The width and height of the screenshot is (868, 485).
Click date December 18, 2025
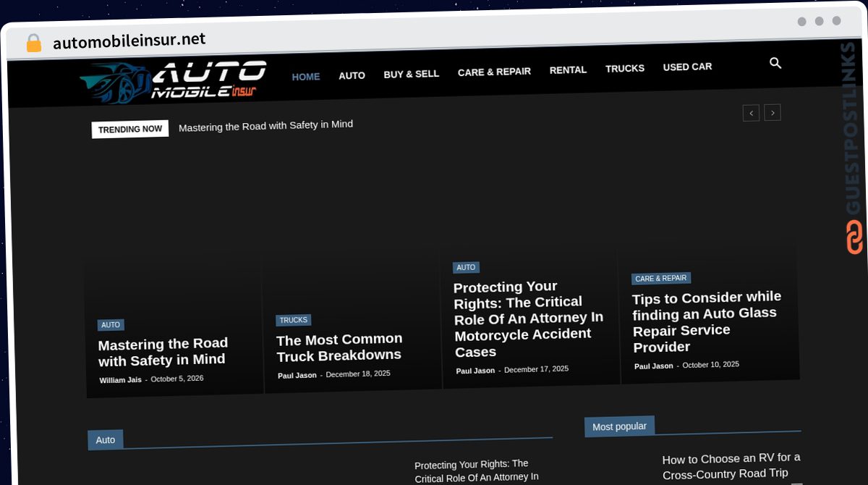[x=358, y=374]
